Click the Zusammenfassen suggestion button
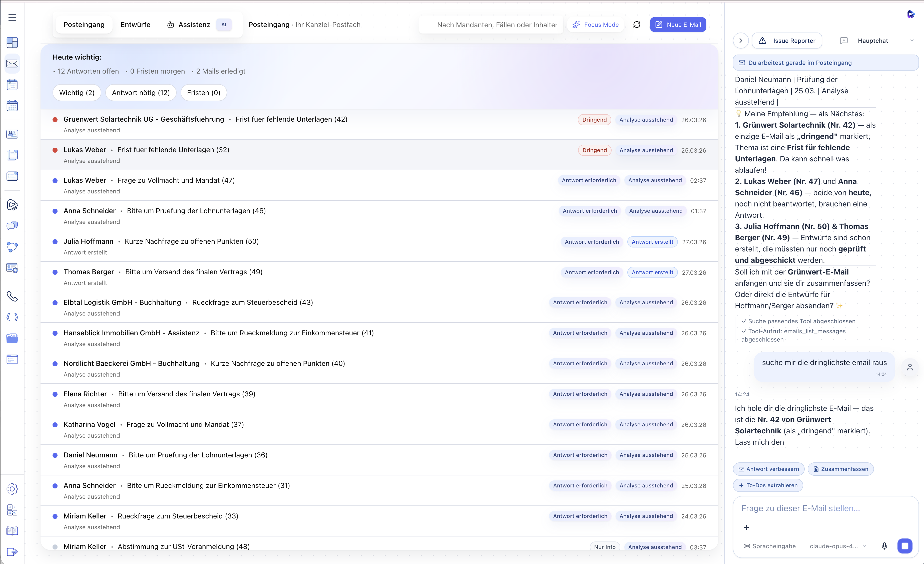The image size is (924, 564). point(840,469)
